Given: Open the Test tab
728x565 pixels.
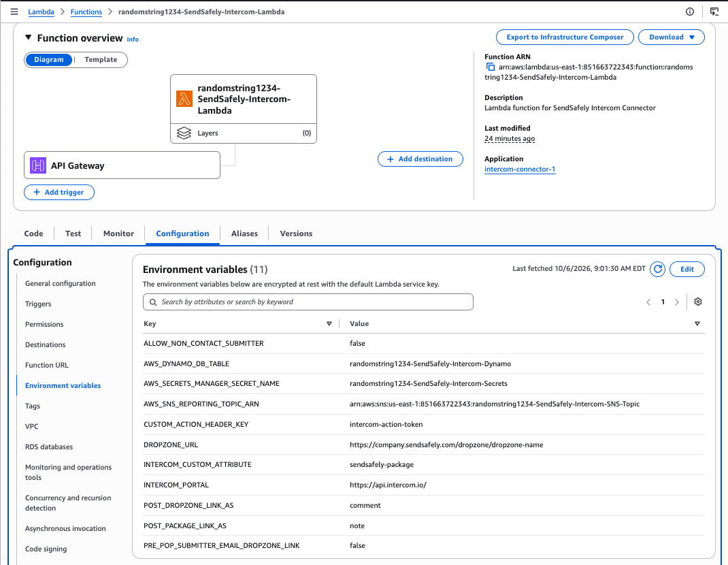Looking at the screenshot, I should tap(73, 233).
